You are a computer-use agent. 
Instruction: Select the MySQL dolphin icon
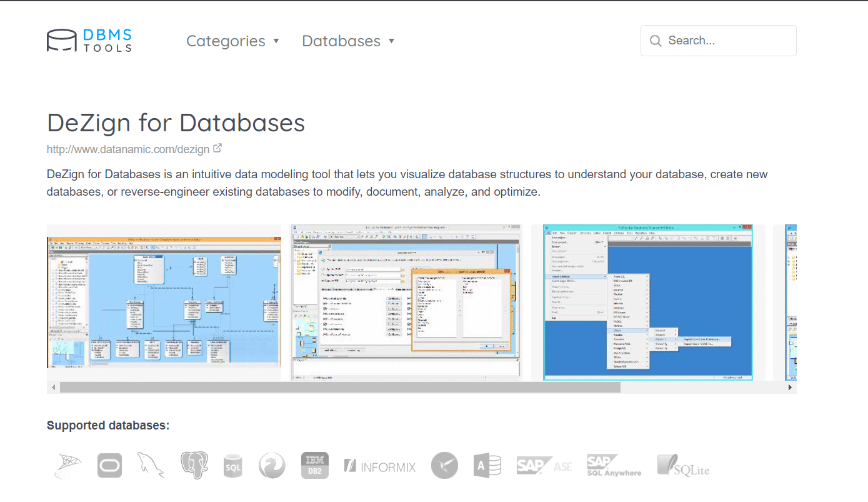coord(151,466)
